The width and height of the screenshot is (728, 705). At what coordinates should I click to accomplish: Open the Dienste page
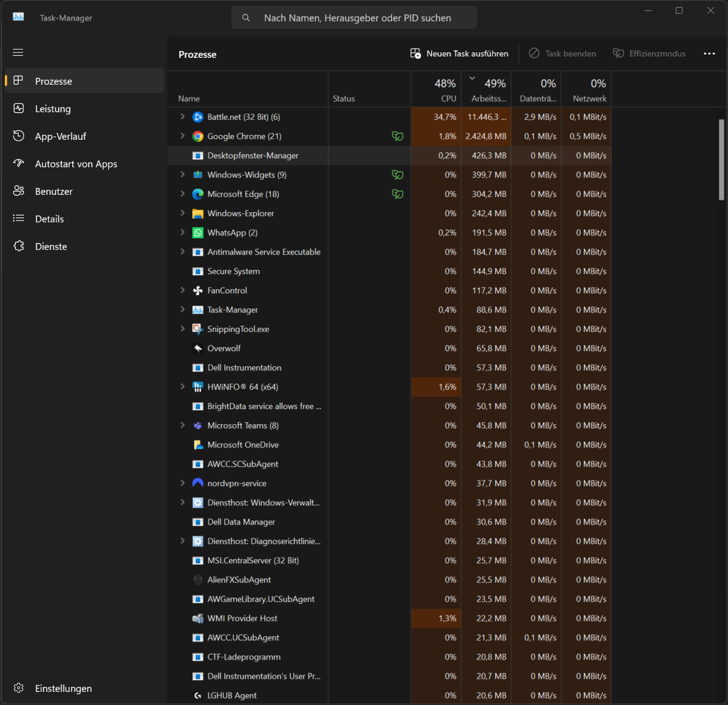coord(85,246)
